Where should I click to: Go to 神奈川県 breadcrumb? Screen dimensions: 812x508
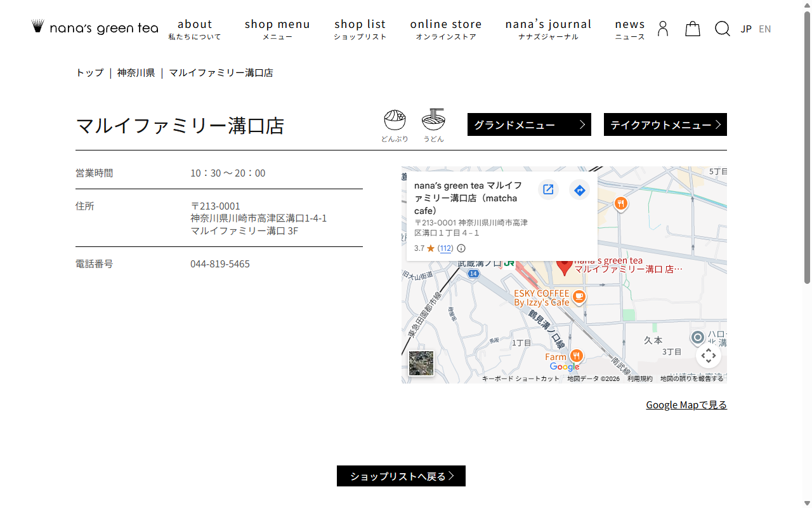[x=136, y=73]
